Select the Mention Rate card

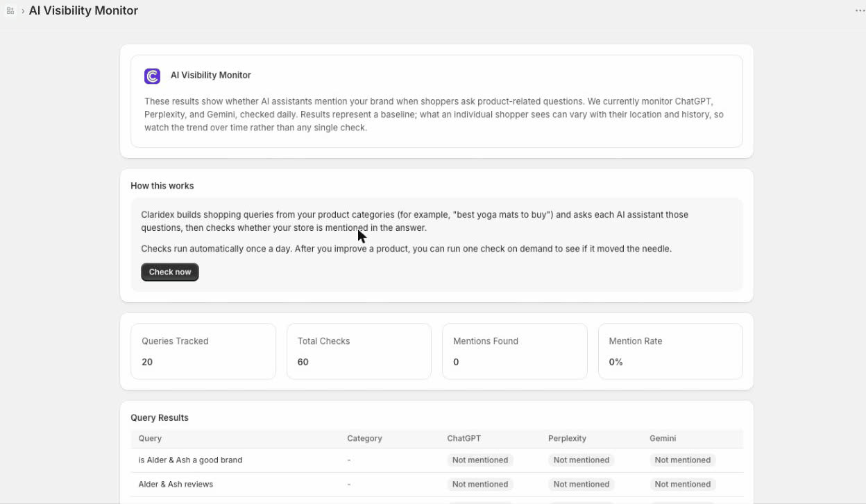670,351
